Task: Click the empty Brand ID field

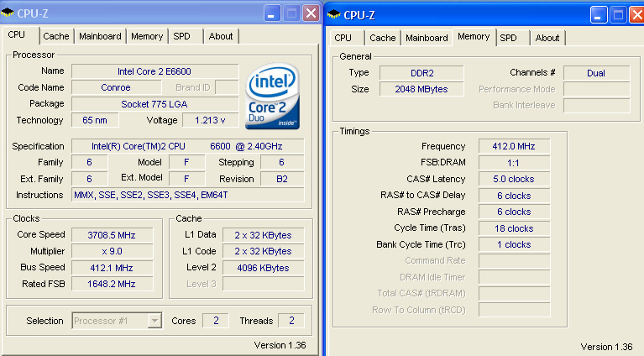Action: coord(227,87)
